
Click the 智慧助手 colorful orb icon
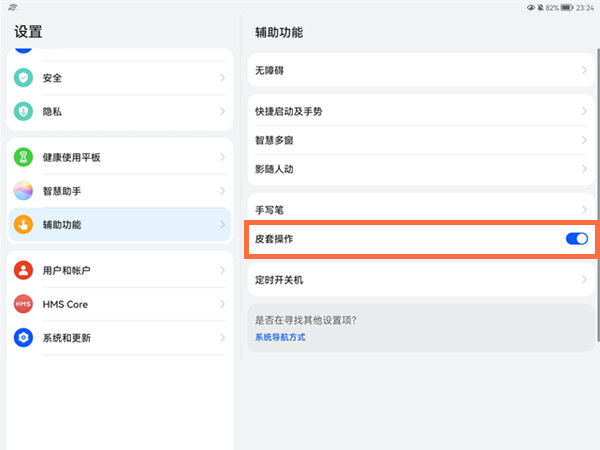coord(23,191)
